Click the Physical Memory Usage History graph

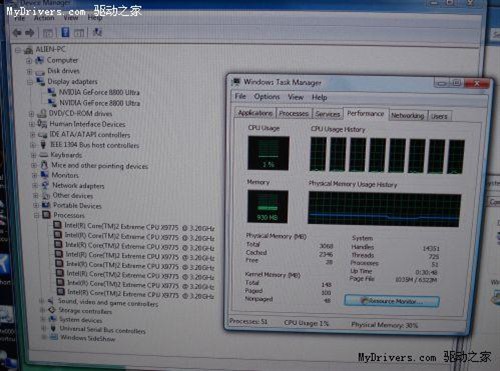pos(384,209)
